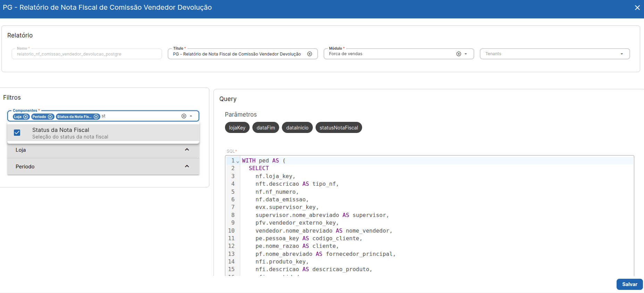Close the report dialog with the X

[637, 8]
